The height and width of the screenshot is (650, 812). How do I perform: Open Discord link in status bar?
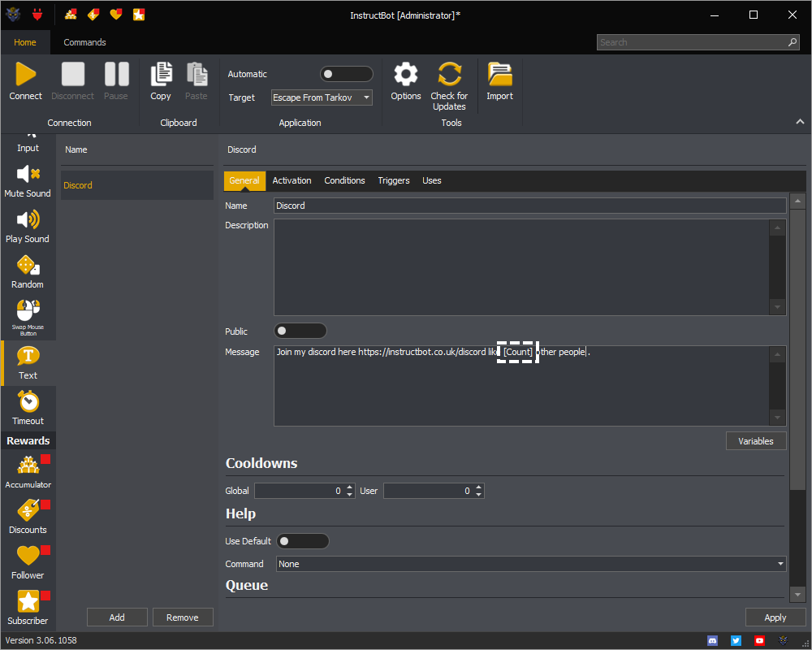[713, 641]
